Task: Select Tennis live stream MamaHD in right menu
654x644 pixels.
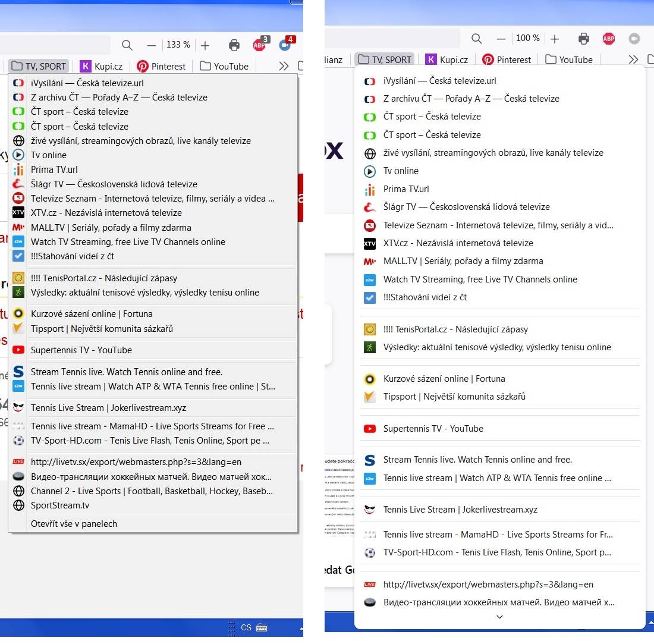Action: [x=499, y=535]
